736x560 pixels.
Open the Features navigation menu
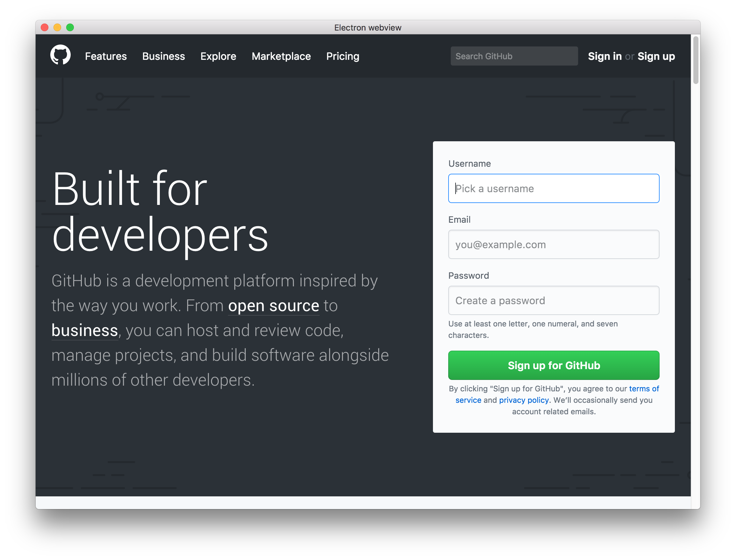click(x=106, y=56)
